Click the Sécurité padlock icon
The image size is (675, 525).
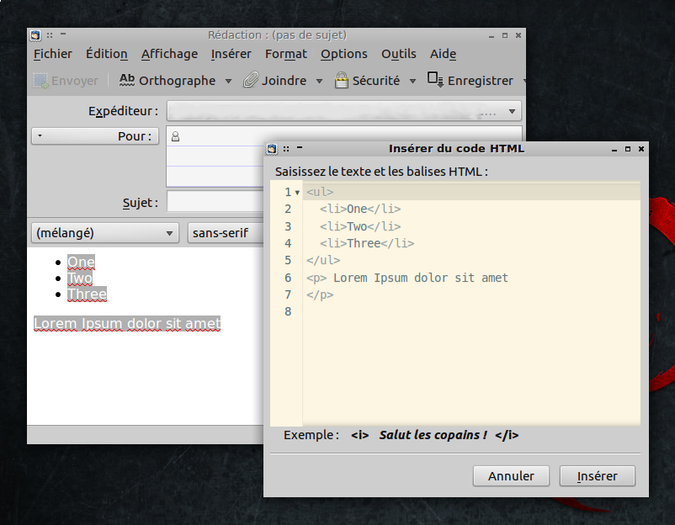(341, 80)
